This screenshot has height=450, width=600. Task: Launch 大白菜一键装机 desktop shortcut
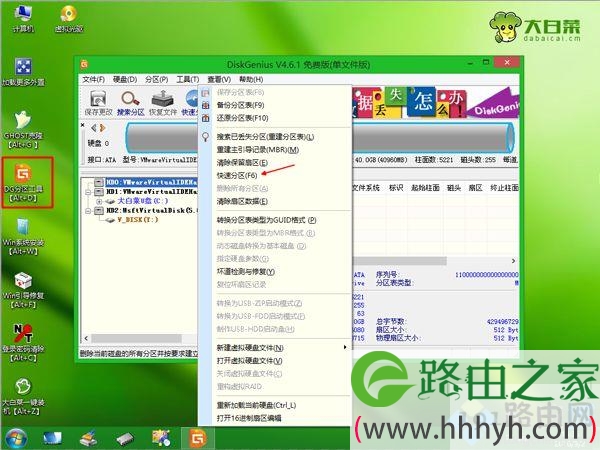[x=23, y=396]
